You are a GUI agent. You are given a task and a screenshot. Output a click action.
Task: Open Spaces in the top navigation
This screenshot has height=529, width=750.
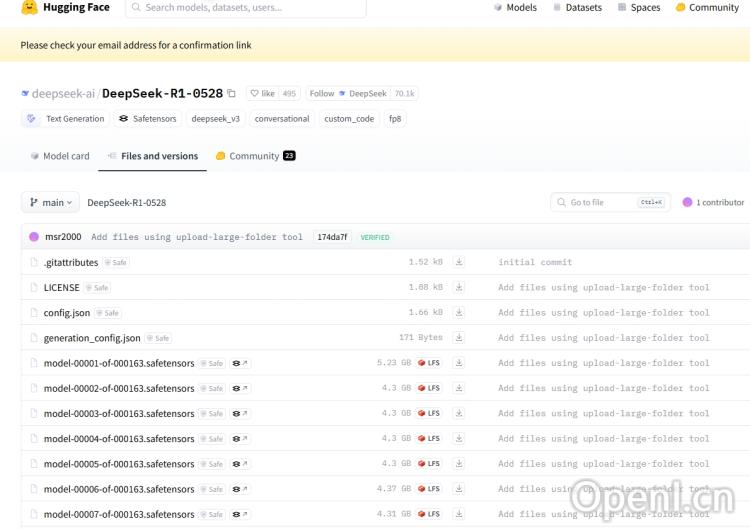pos(638,8)
